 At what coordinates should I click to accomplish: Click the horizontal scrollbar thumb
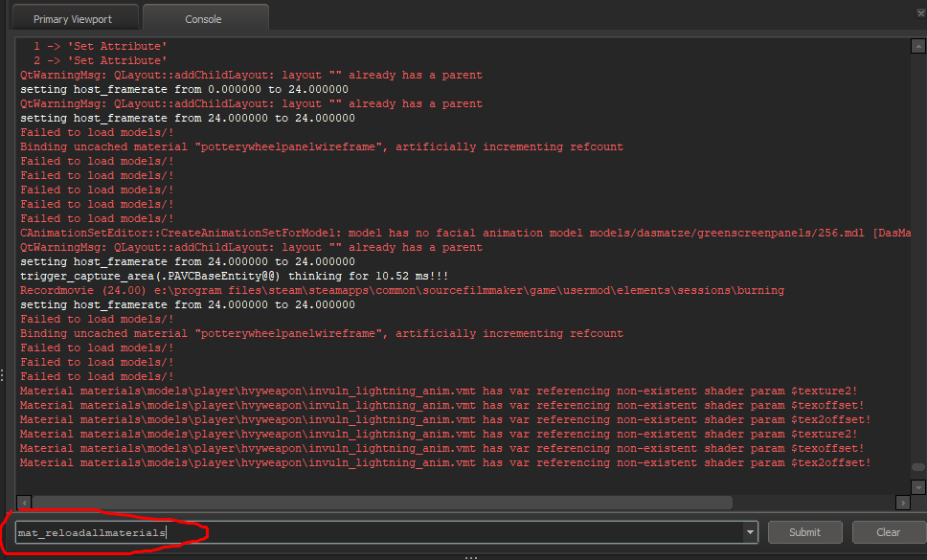coord(382,503)
